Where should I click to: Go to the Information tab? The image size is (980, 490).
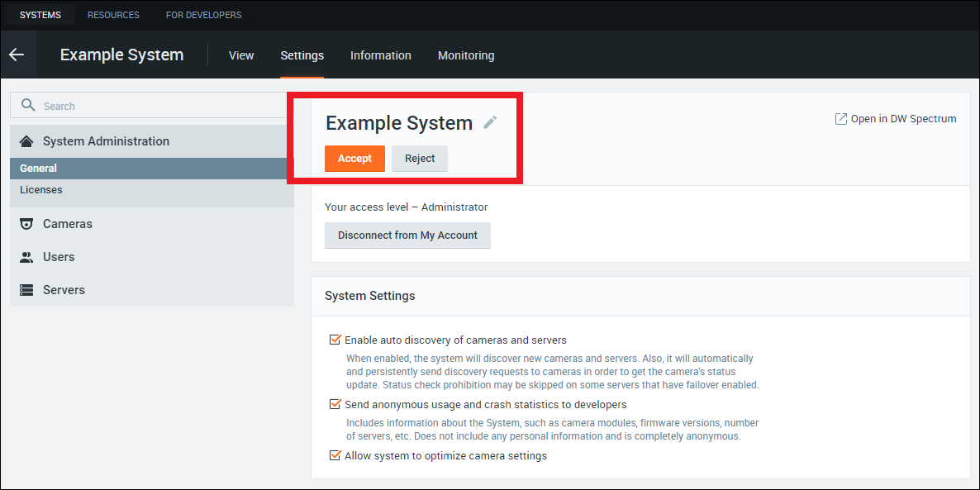(380, 55)
